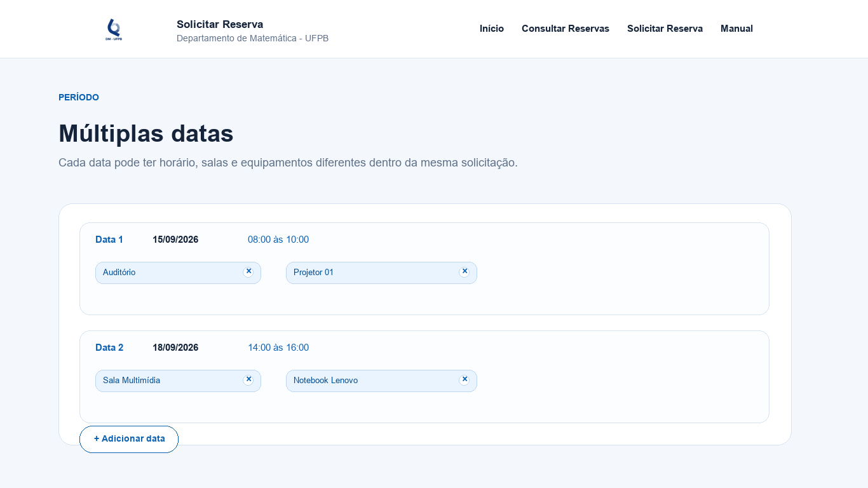Click Departamento de Matemática - UFPB subtitle
The width and height of the screenshot is (868, 488).
pos(252,38)
